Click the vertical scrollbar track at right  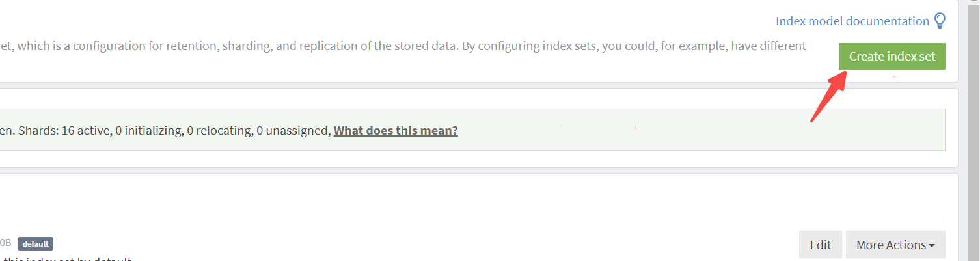(973, 130)
